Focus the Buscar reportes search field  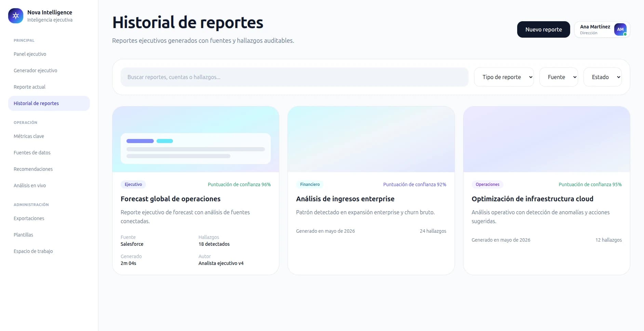294,77
